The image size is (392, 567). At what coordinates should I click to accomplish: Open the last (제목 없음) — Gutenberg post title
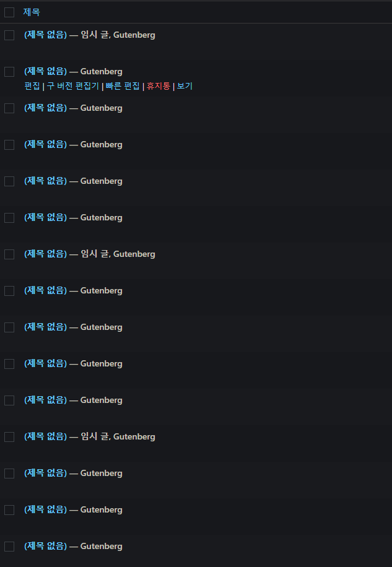click(46, 547)
